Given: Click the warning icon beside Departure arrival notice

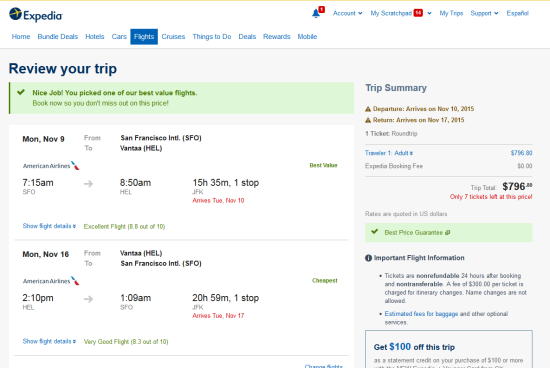Looking at the screenshot, I should pyautogui.click(x=368, y=109).
